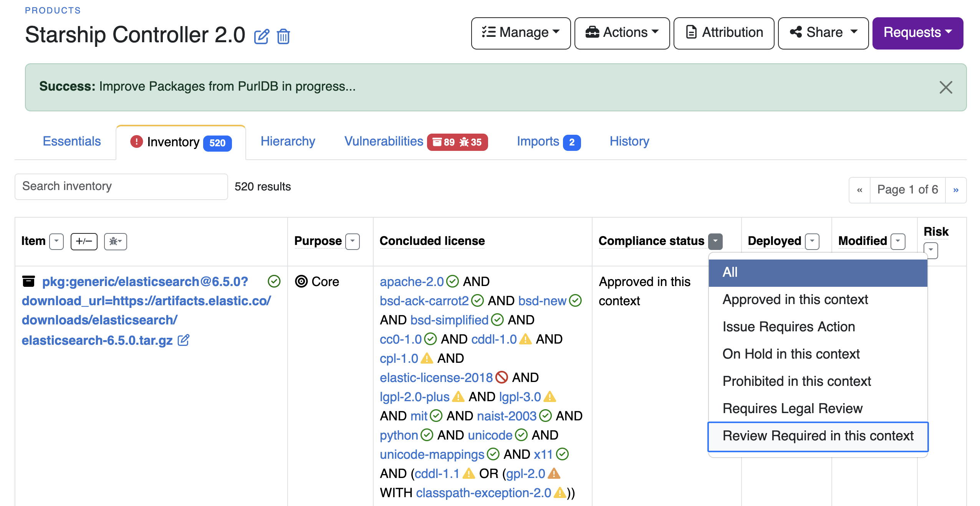Viewport: 980px width, 506px height.
Task: Open the Manage dropdown
Action: [521, 33]
